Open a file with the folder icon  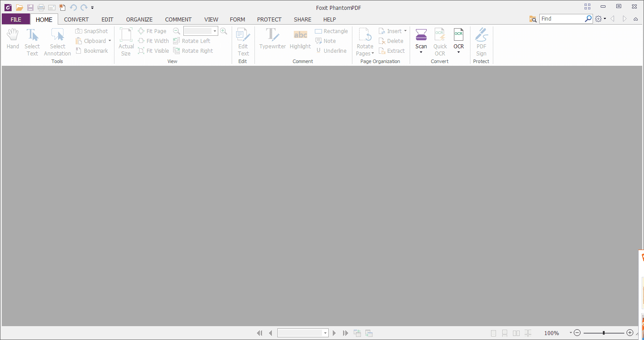[x=19, y=8]
